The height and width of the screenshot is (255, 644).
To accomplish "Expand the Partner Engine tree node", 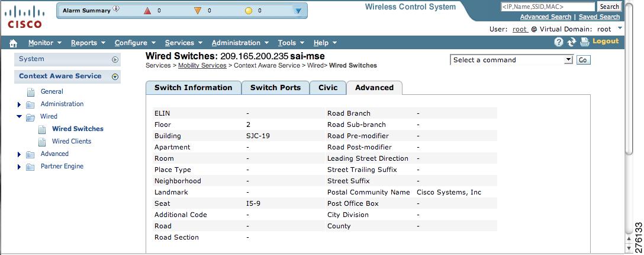I will pyautogui.click(x=20, y=167).
